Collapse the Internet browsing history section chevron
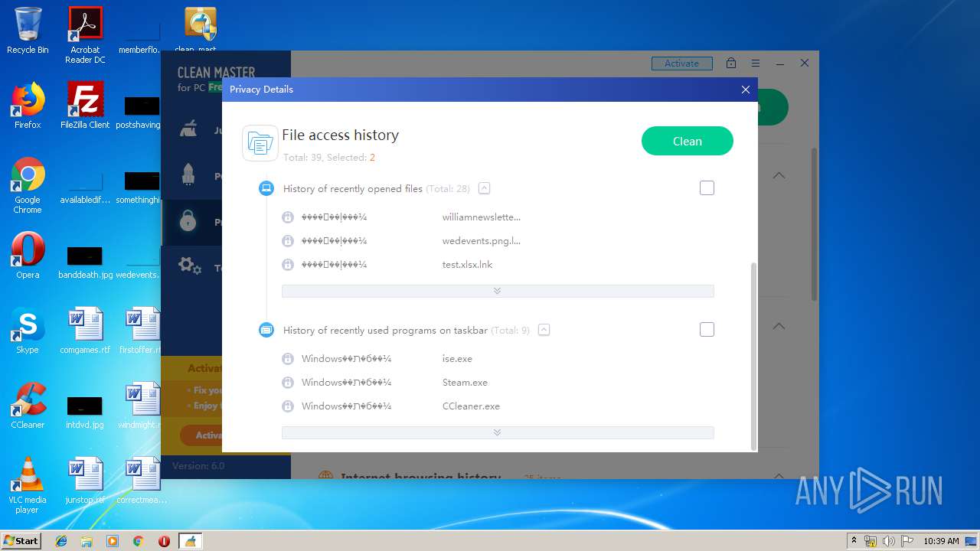This screenshot has height=551, width=980. point(779,475)
